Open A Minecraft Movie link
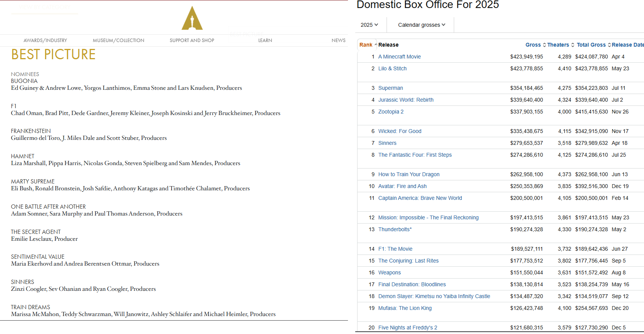644x334 pixels. click(400, 57)
